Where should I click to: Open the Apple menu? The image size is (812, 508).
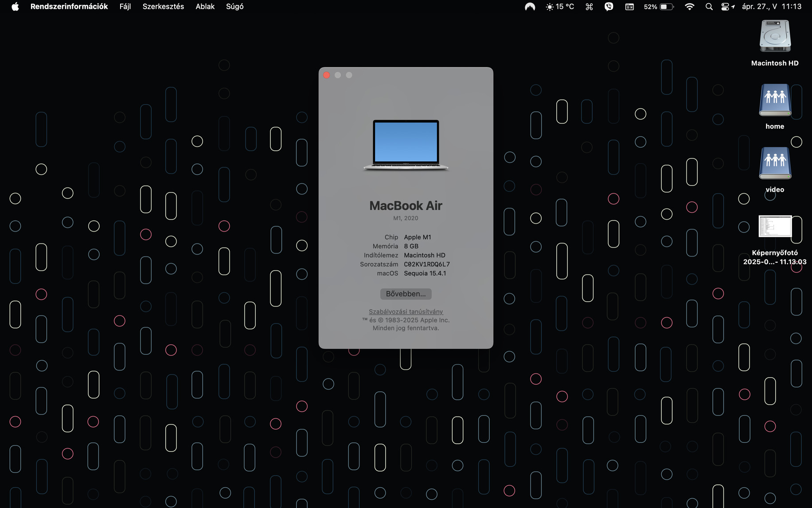(x=15, y=7)
